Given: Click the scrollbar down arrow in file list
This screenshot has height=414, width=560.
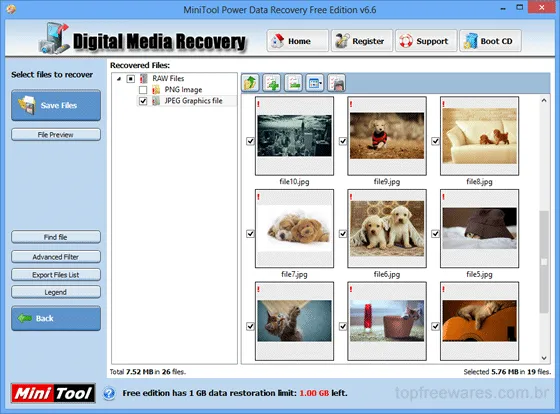Looking at the screenshot, I should pyautogui.click(x=544, y=358).
